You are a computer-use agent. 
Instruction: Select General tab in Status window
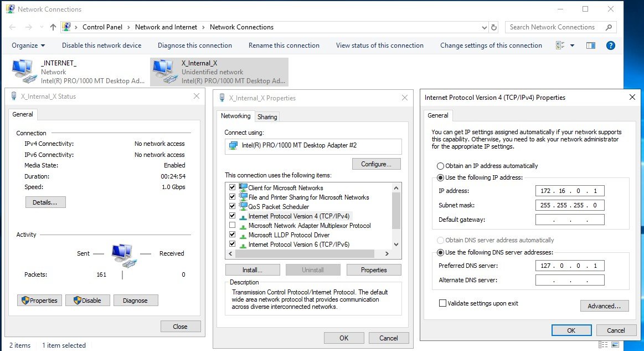point(23,114)
